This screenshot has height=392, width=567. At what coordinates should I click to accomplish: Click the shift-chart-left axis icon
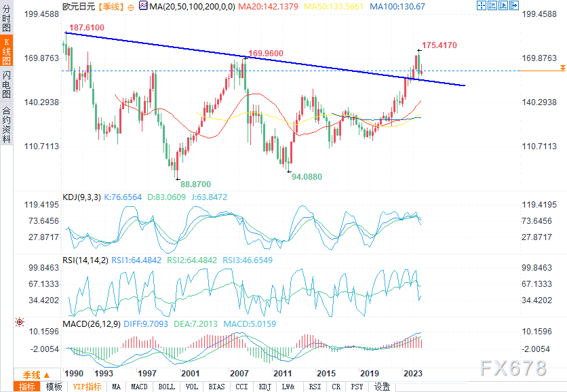(492, 5)
